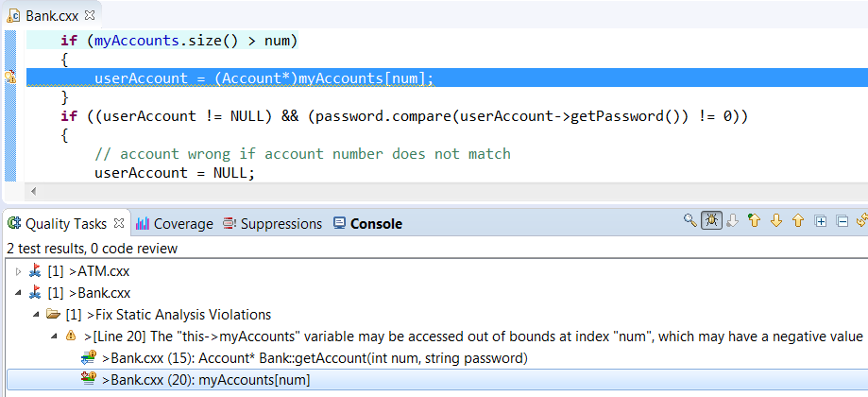Click the editor horizontal scrollbar left arrow
This screenshot has height=397, width=868.
point(34,192)
